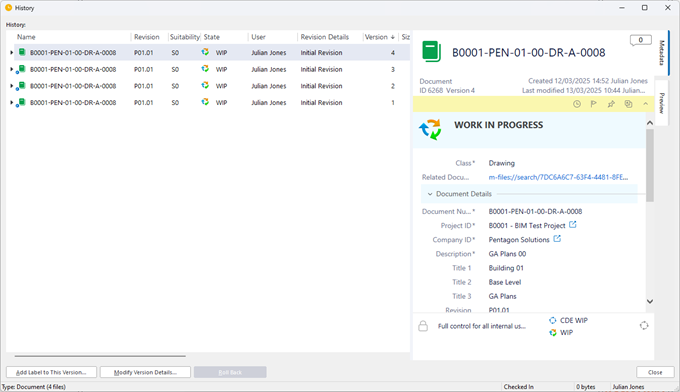Click the Checked In status bar entry
The image size is (680, 392).
[519, 386]
